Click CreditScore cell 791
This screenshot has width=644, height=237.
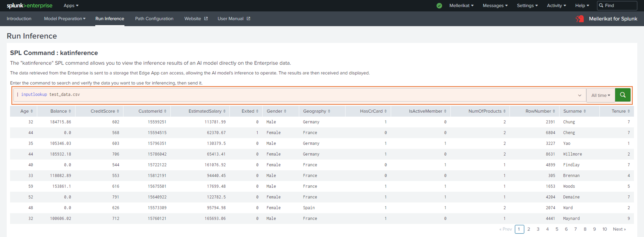click(x=115, y=197)
